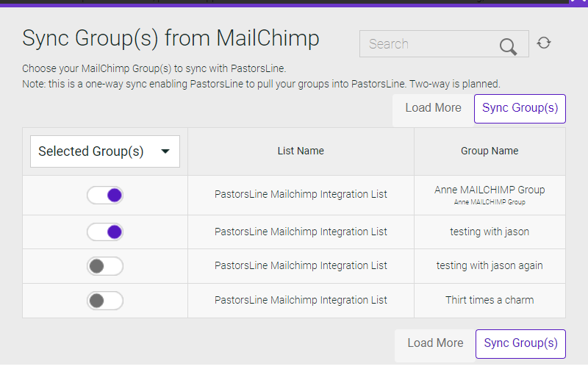The image size is (588, 383).
Task: Select the Anne MAILCHIMP Group name cell
Action: click(490, 195)
